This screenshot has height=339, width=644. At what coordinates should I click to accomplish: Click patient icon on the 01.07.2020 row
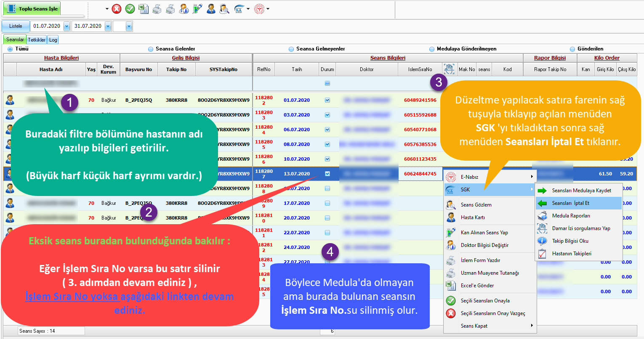click(10, 100)
